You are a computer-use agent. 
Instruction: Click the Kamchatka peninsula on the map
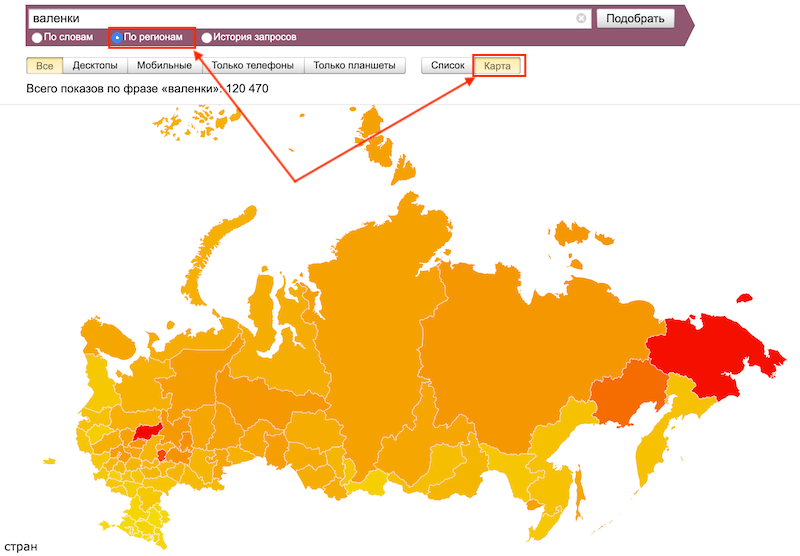[653, 451]
